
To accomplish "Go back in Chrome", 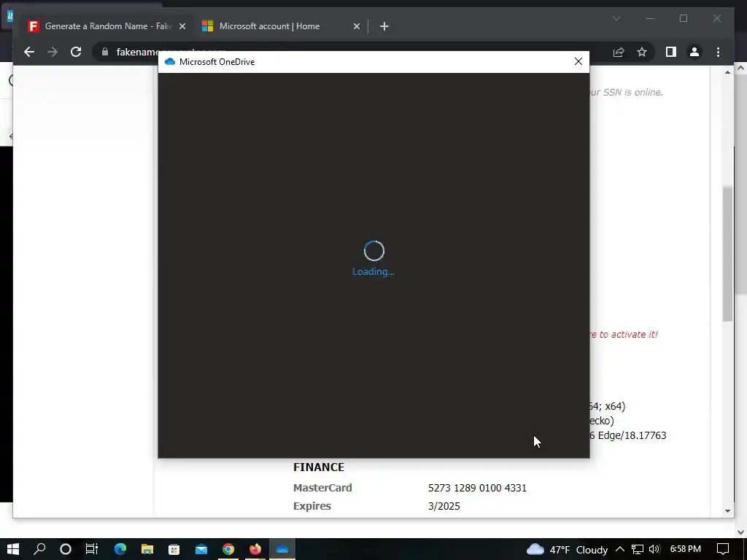I will click(29, 52).
